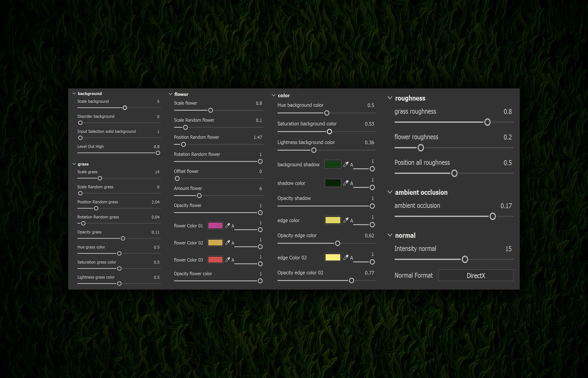Viewport: 588px width, 378px height.
Task: Collapse the background section
Action: (74, 93)
